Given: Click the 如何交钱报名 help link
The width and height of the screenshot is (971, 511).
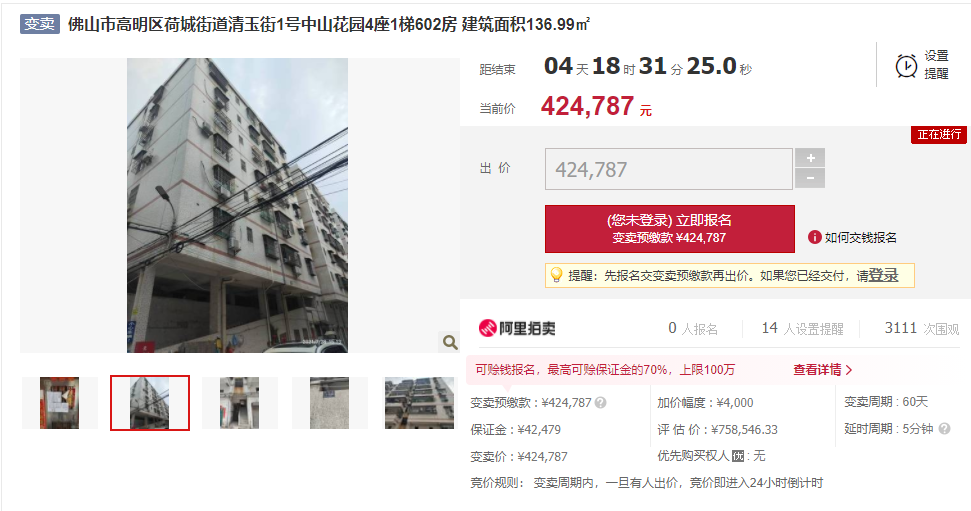Looking at the screenshot, I should (860, 237).
